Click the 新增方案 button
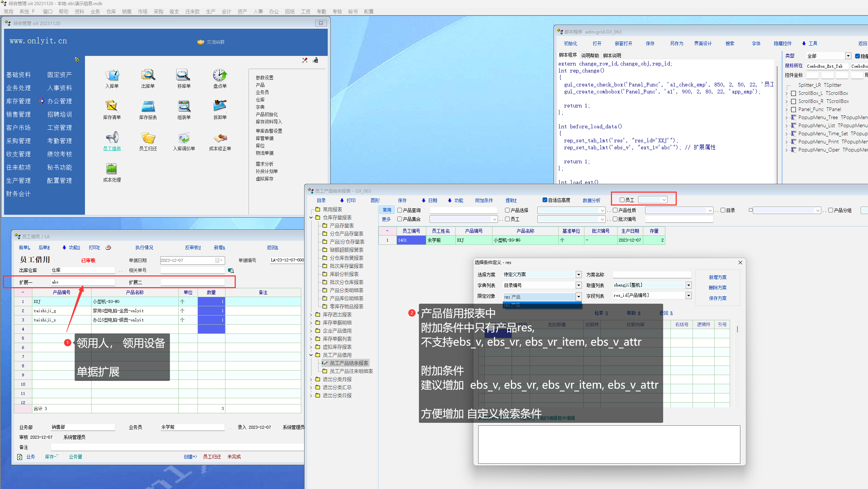Screen dimensions: 868x489 pyautogui.click(x=718, y=277)
